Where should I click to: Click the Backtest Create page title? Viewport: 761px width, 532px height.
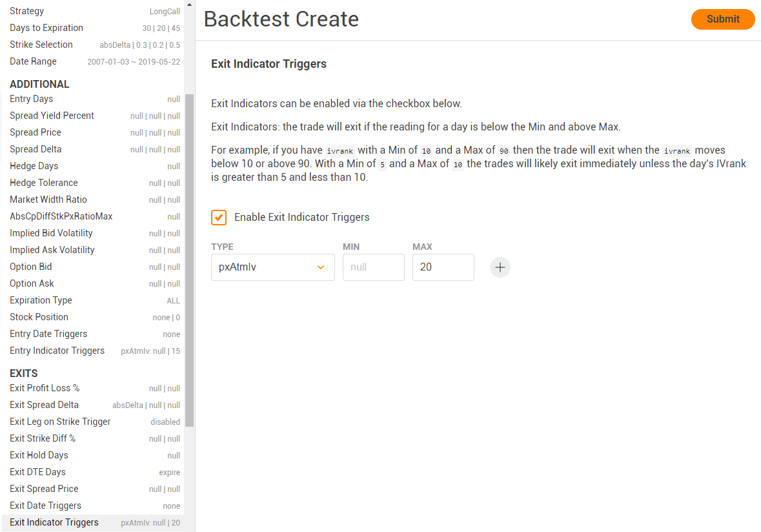(x=281, y=19)
